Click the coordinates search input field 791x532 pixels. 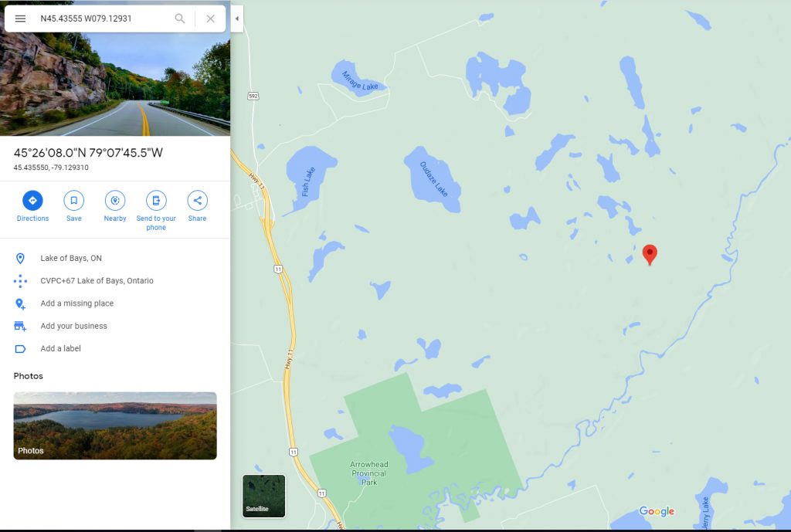103,19
